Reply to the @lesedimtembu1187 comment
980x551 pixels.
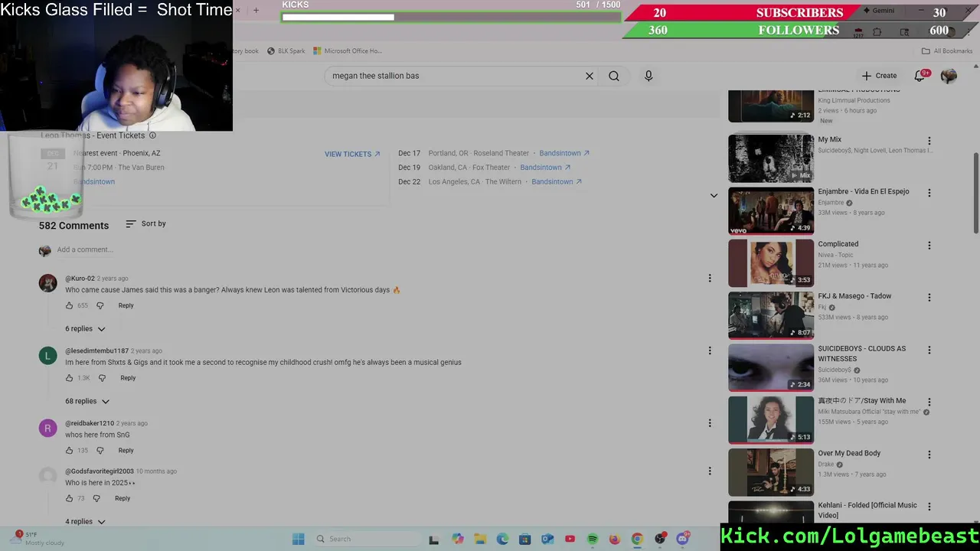pos(128,378)
